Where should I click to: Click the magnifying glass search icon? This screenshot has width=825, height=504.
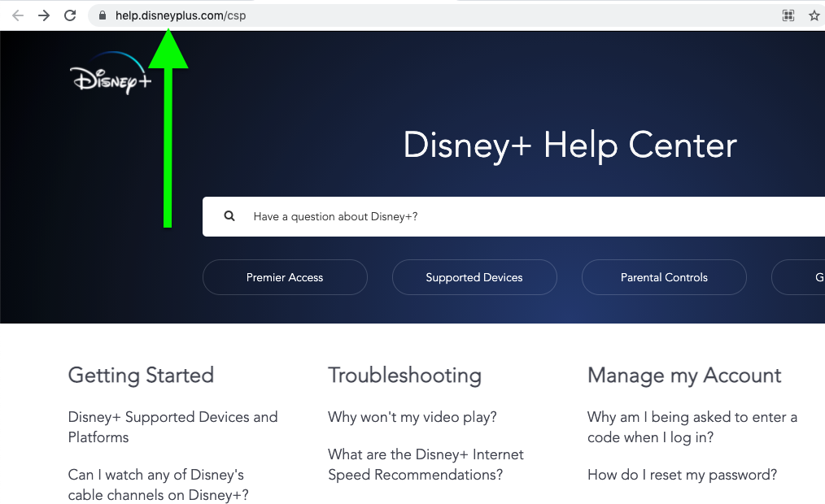click(229, 215)
